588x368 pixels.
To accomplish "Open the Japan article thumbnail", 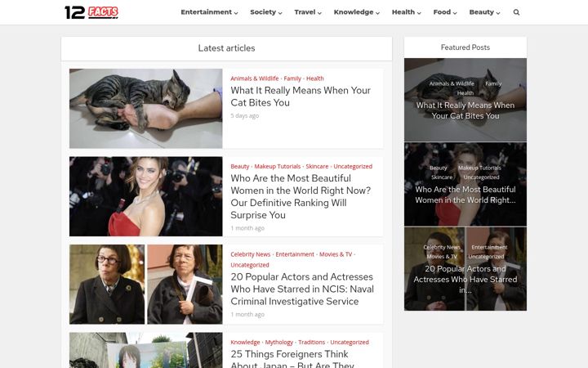I will [146, 350].
